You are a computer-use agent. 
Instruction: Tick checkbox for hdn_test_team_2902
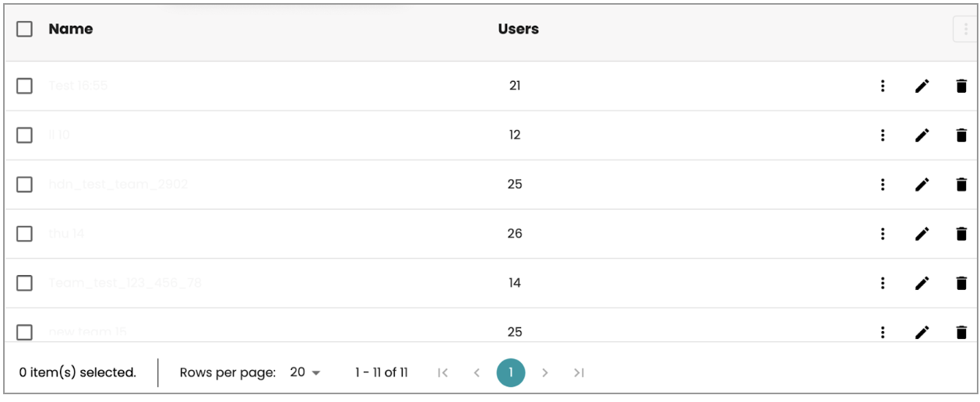point(25,185)
